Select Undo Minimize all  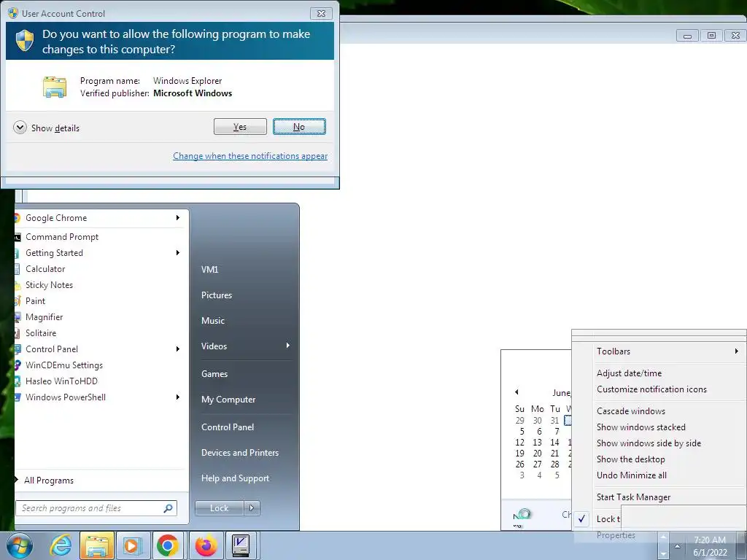[631, 475]
